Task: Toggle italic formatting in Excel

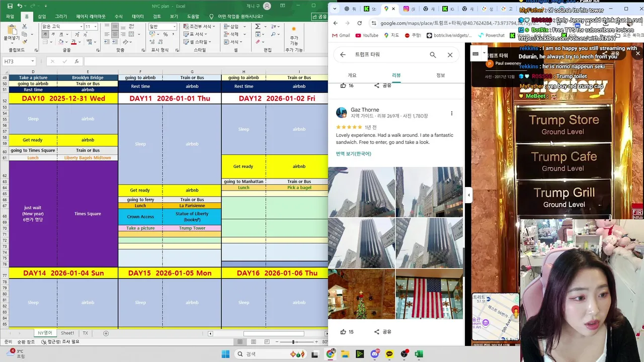Action: pyautogui.click(x=53, y=34)
